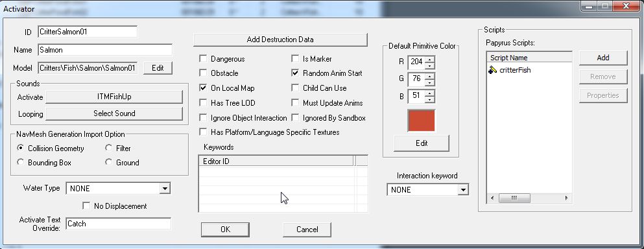The image size is (644, 249).
Task: Decrease the B color value
Action: click(x=429, y=99)
